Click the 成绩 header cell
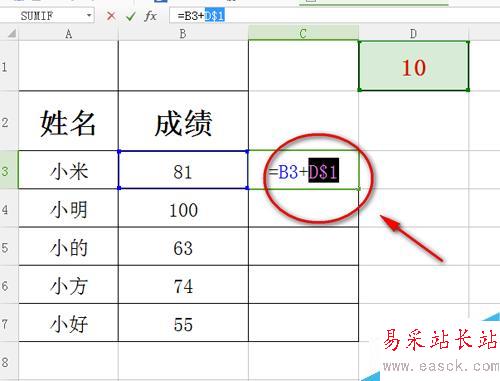This screenshot has width=500, height=381. click(183, 121)
